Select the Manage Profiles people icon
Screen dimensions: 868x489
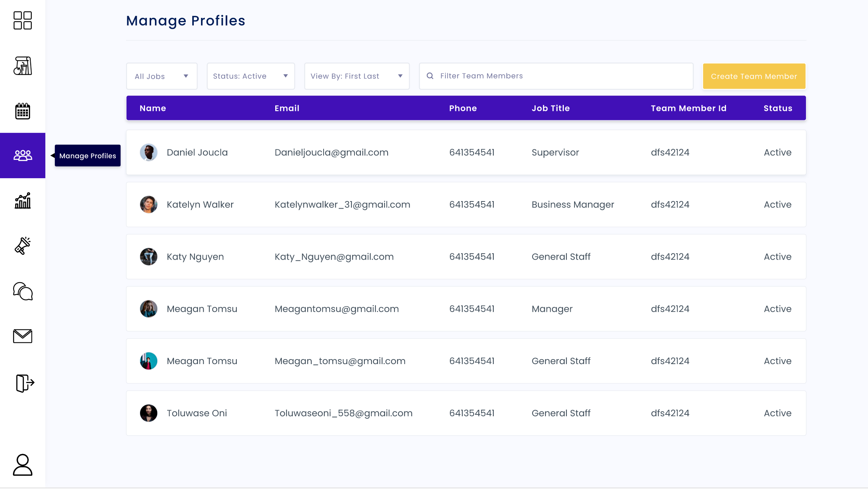coord(22,155)
